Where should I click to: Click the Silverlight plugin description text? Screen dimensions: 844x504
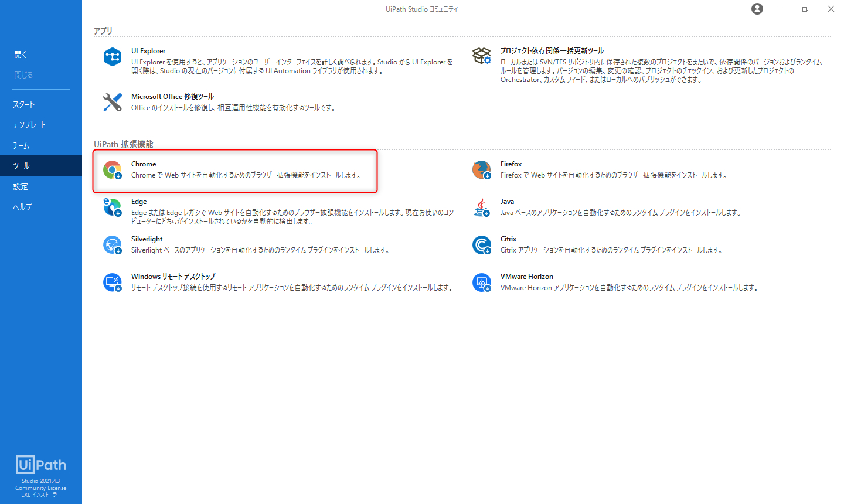[x=261, y=250]
